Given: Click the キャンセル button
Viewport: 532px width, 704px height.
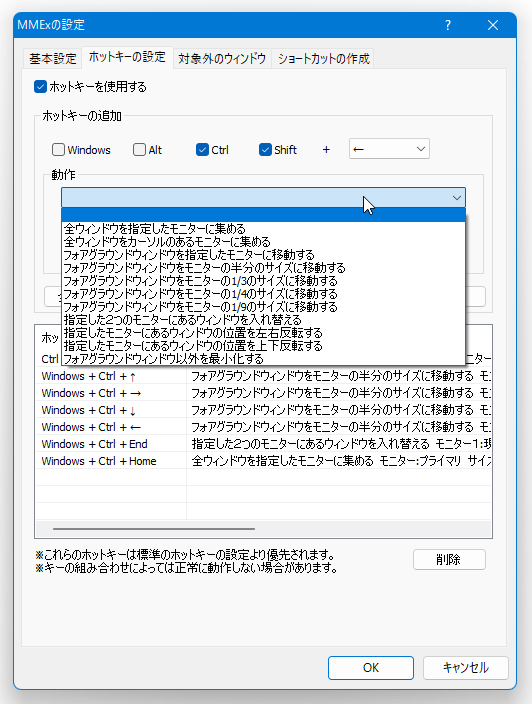Looking at the screenshot, I should (466, 668).
